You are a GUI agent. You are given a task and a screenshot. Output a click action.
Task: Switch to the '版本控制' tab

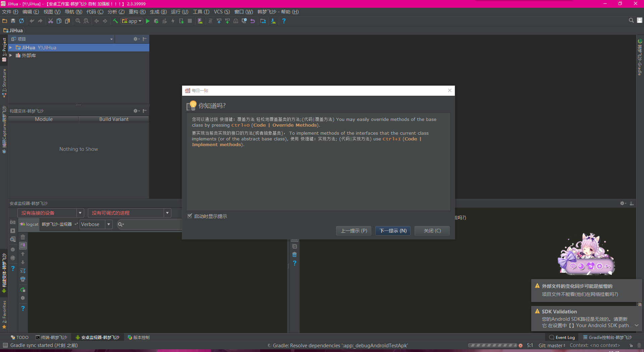coord(139,338)
